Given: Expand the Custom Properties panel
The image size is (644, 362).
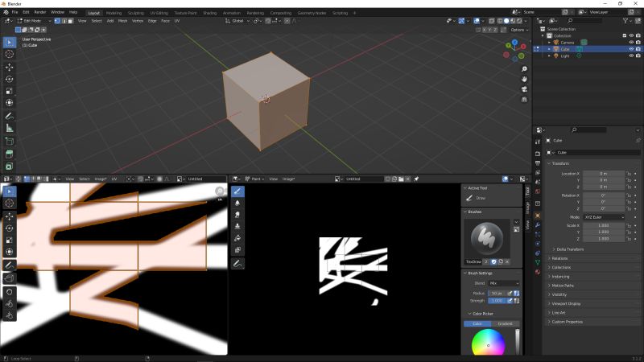Looking at the screenshot, I should pos(566,322).
